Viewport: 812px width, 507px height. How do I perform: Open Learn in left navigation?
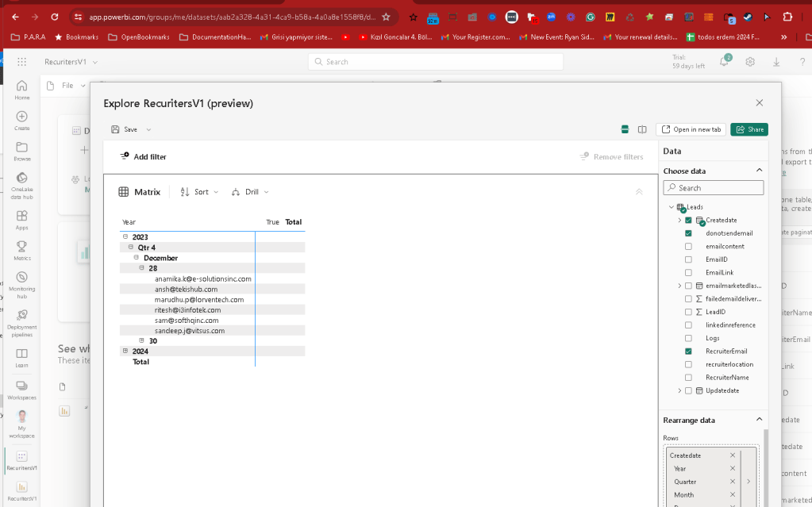coord(21,358)
